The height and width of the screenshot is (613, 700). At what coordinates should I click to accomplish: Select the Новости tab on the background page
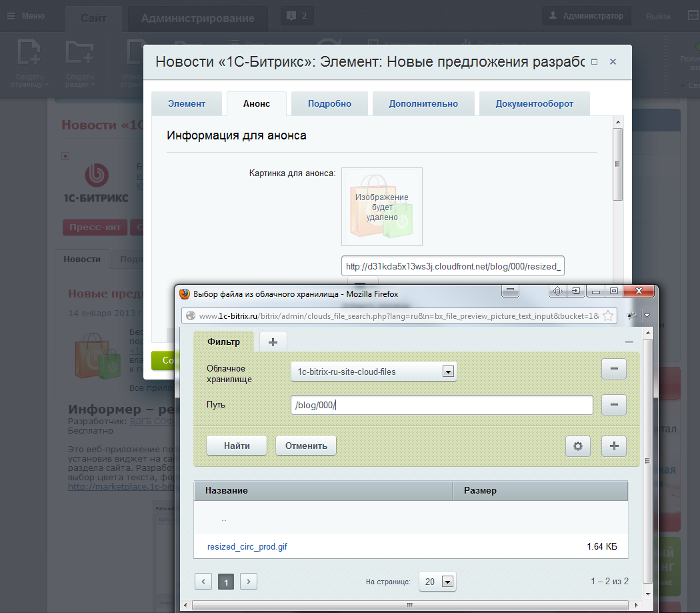tap(82, 259)
